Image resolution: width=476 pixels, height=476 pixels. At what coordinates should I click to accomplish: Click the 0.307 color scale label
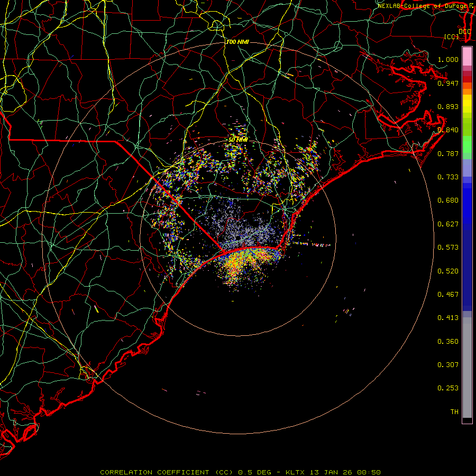click(448, 365)
